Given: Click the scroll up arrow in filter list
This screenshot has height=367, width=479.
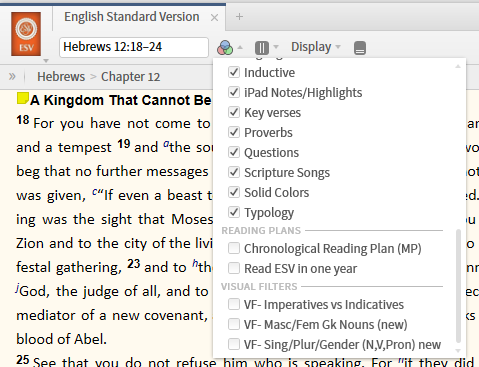Looking at the screenshot, I should point(458,66).
